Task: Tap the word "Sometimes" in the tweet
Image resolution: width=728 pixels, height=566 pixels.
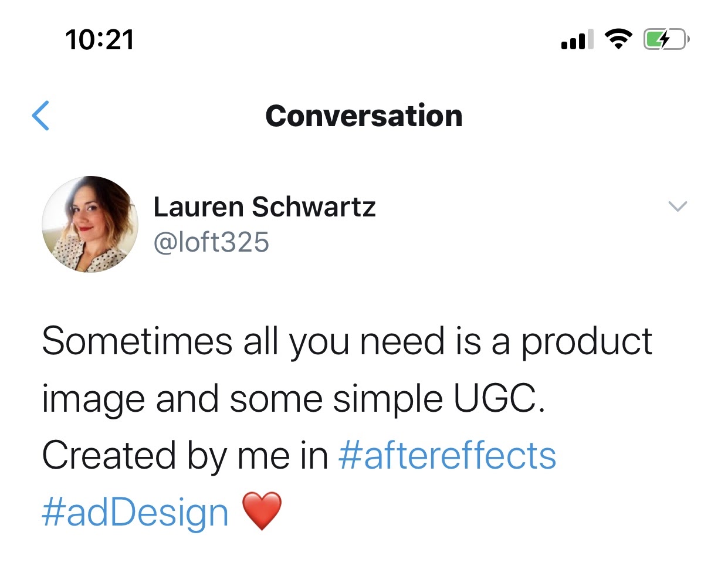Action: [x=137, y=341]
